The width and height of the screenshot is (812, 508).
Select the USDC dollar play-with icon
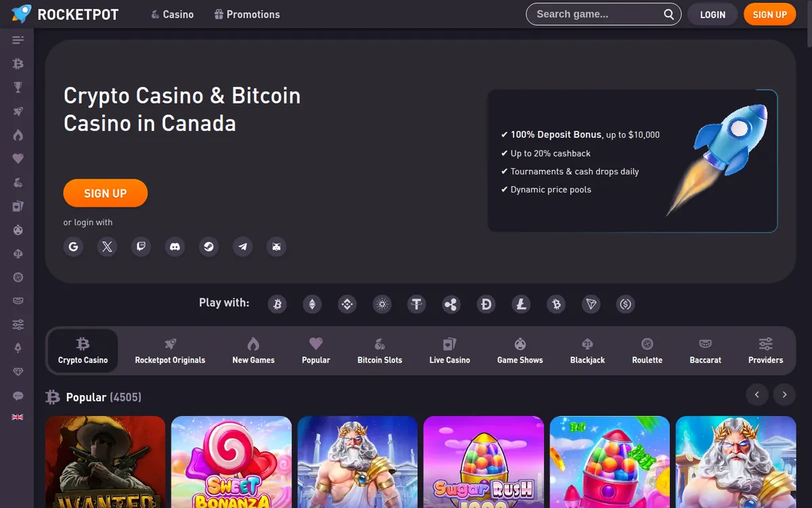(626, 304)
